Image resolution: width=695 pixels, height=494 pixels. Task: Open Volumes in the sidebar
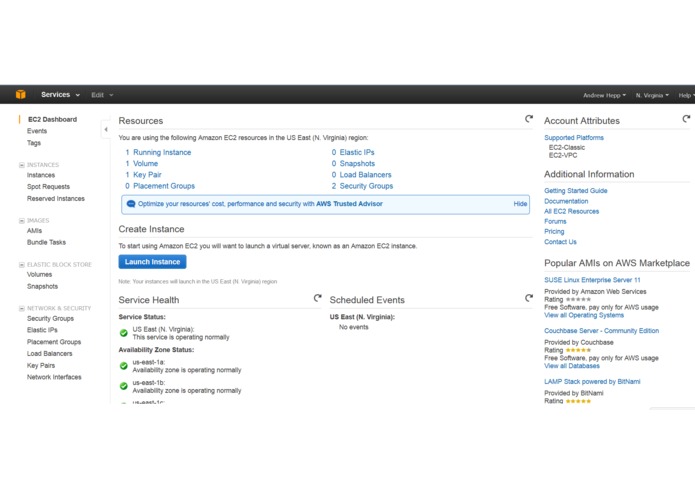(39, 275)
